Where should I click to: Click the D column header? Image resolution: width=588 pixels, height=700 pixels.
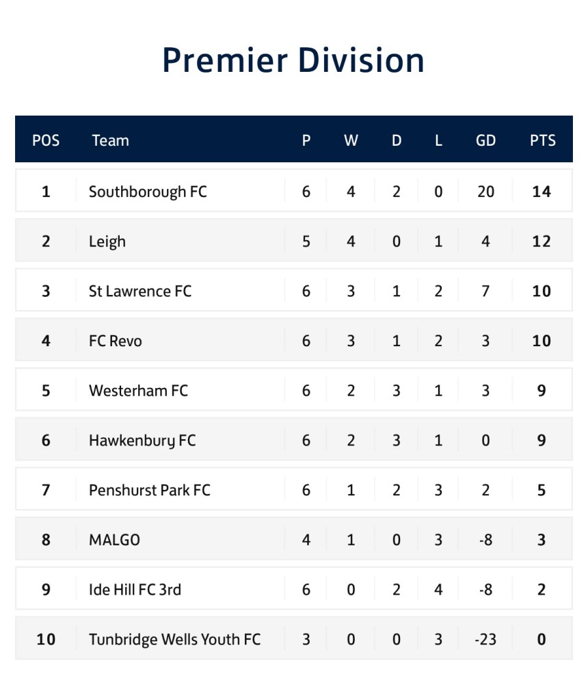coord(397,140)
